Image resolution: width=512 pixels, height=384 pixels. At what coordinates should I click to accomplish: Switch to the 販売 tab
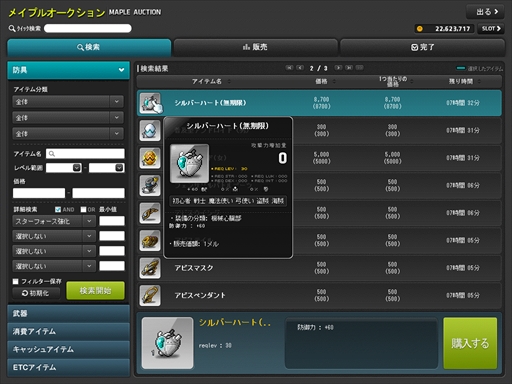tap(255, 47)
